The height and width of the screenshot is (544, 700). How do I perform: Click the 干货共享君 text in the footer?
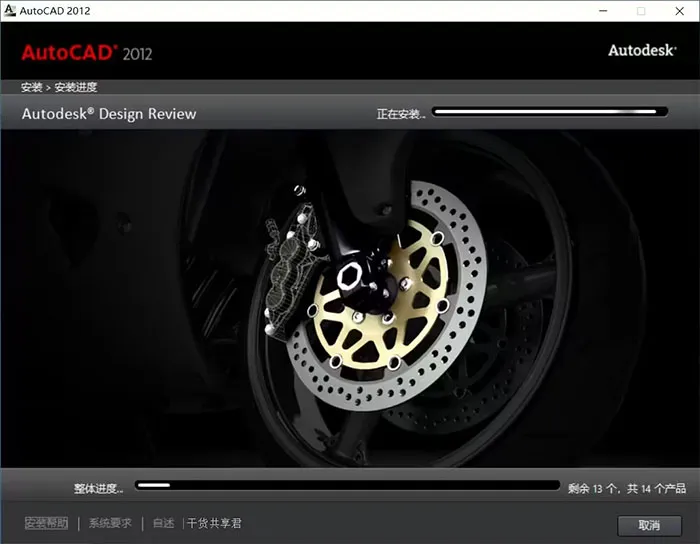point(214,523)
